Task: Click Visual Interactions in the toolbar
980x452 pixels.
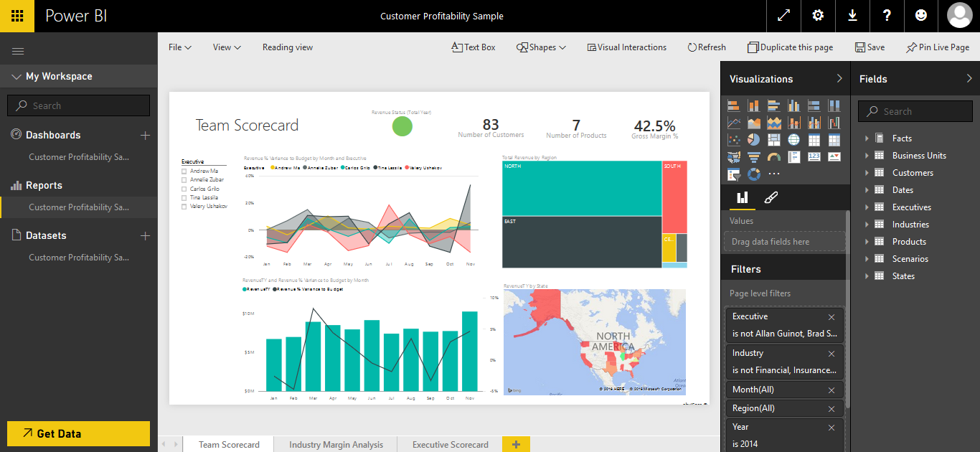Action: pyautogui.click(x=627, y=47)
